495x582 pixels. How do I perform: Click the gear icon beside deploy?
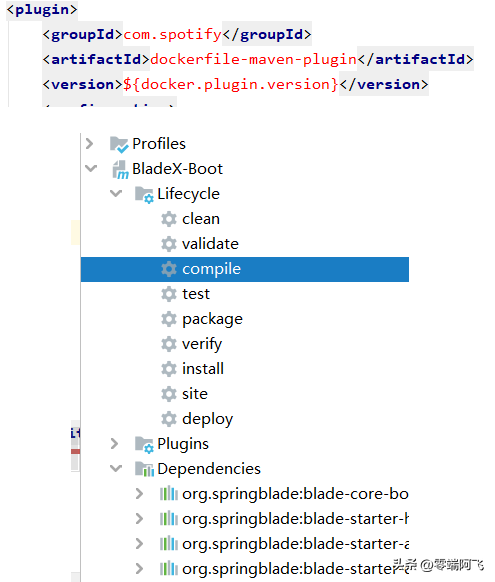point(169,419)
